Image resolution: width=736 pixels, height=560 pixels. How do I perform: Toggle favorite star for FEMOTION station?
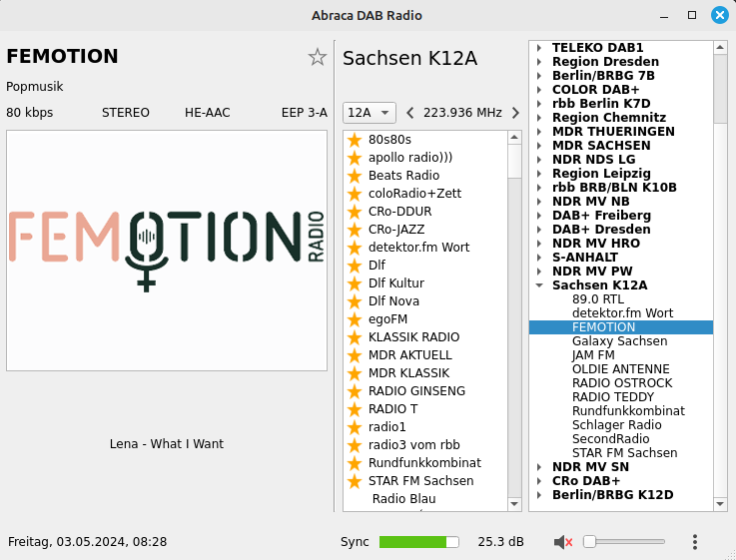[318, 57]
